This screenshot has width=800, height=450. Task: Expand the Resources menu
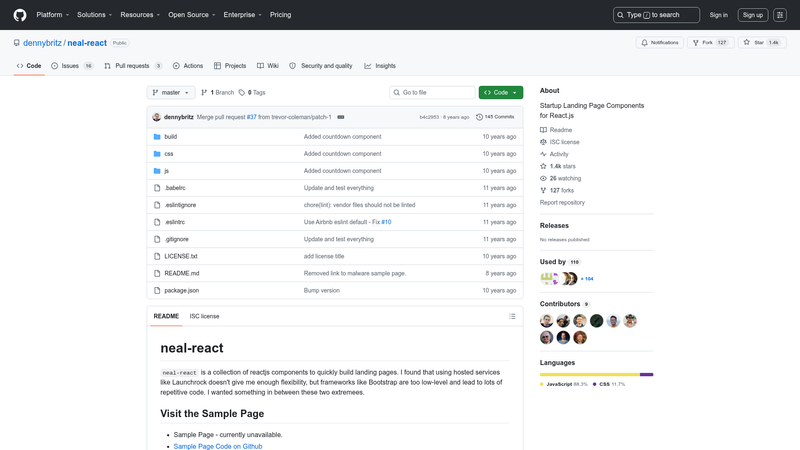(x=140, y=15)
